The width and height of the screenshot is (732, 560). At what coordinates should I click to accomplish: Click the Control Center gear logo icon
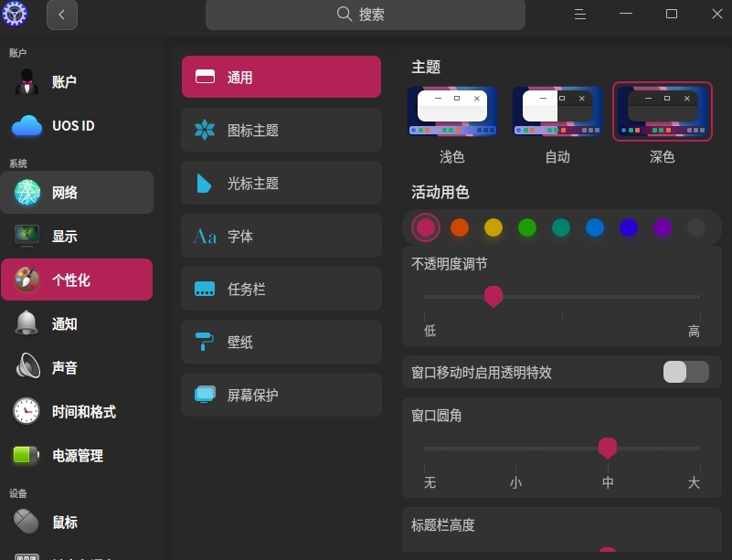tap(15, 14)
